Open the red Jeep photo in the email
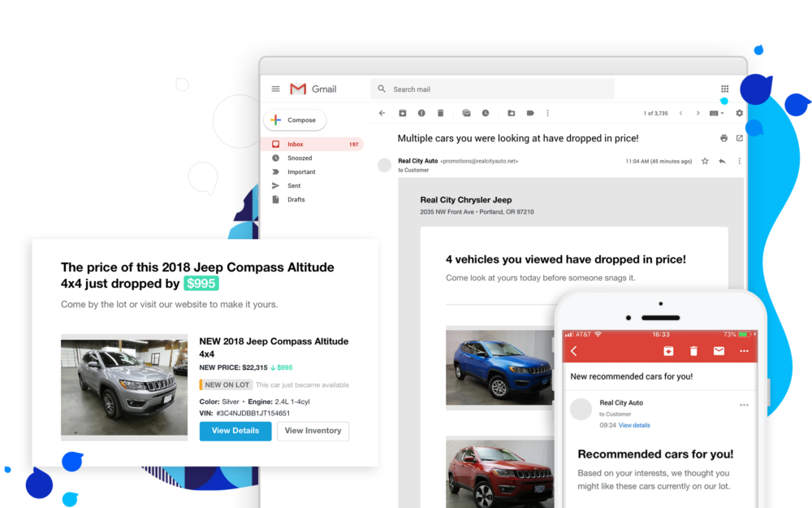Viewport: 812px width, 508px height. pyautogui.click(x=499, y=474)
